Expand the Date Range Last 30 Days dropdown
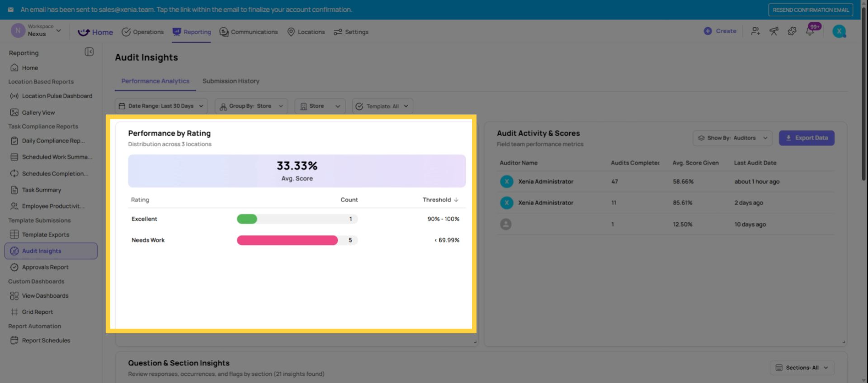Viewport: 868px width, 383px height. click(161, 106)
